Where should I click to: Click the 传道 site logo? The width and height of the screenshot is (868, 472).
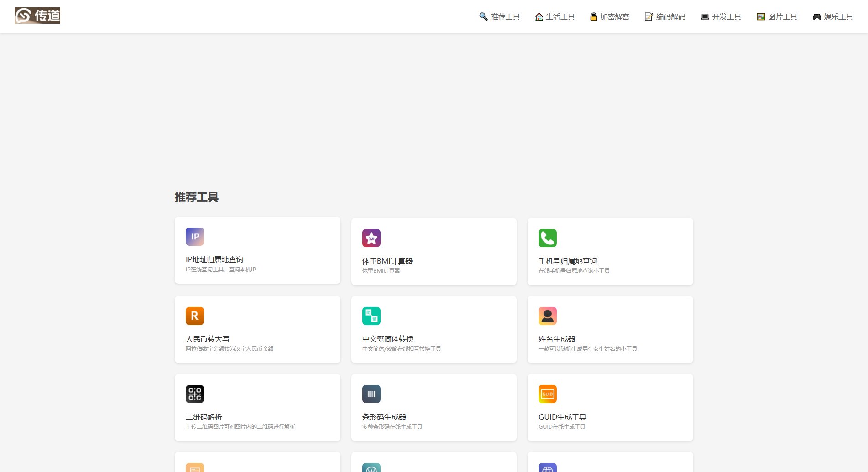tap(37, 15)
